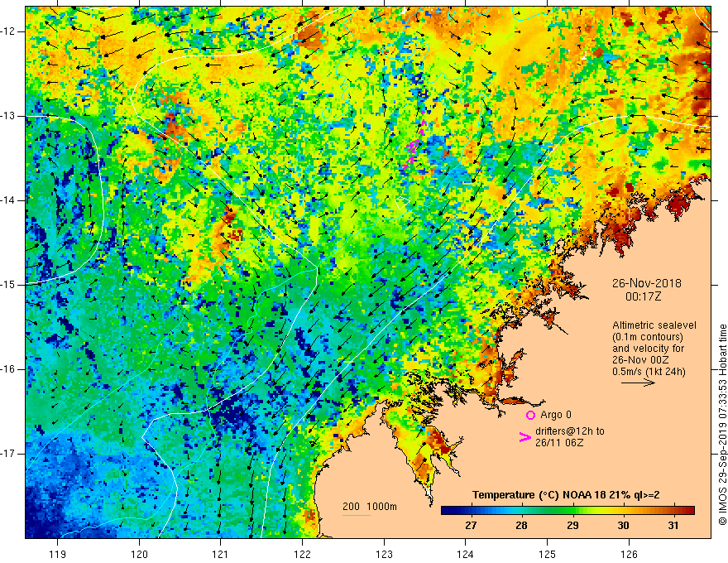Click the longitude axis label 123
The image size is (728, 563).
(x=384, y=554)
